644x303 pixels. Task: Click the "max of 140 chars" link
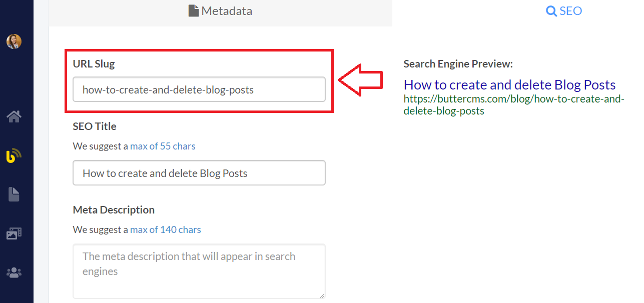(x=165, y=229)
